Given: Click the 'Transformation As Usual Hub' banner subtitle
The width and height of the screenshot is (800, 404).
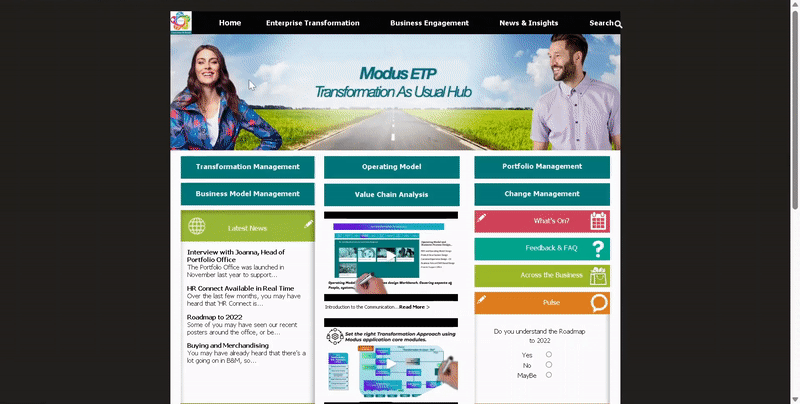Looking at the screenshot, I should 392,92.
